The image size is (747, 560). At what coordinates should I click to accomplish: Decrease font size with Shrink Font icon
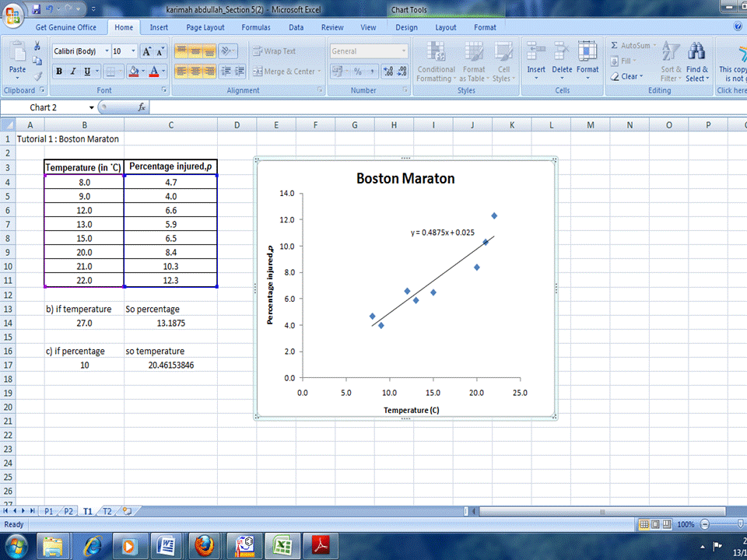pyautogui.click(x=160, y=51)
